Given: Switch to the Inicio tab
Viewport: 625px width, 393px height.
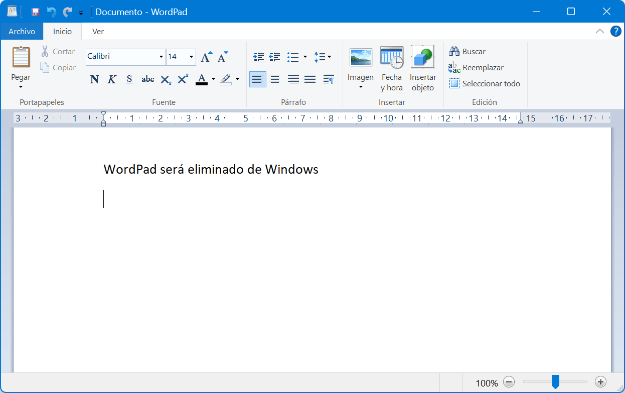Looking at the screenshot, I should pyautogui.click(x=63, y=31).
